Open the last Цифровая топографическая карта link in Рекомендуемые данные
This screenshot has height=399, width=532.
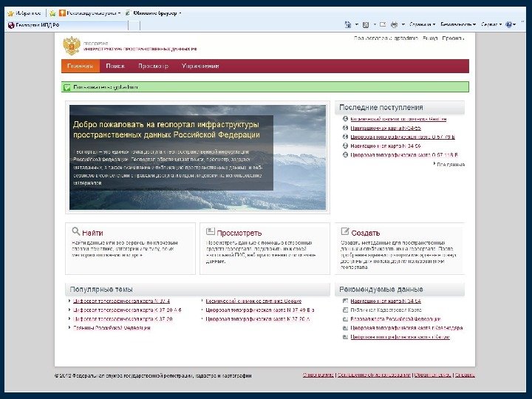400,337
